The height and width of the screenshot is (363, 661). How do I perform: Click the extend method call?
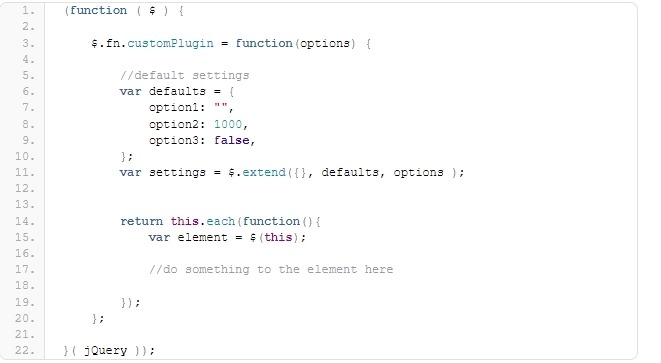coord(263,172)
